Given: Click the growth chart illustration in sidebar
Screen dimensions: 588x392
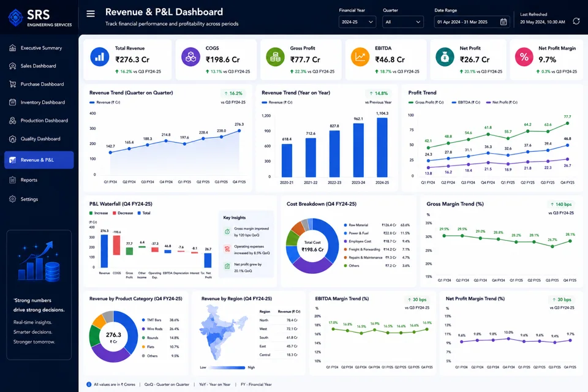Looking at the screenshot, I should pos(39,262).
